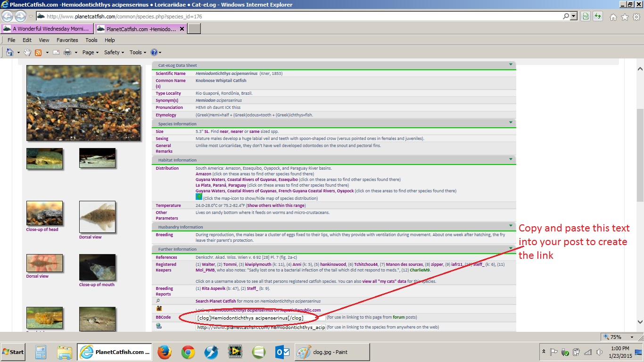This screenshot has width=644, height=362.
Task: Open the command bar Tools dropdown
Action: tap(138, 52)
